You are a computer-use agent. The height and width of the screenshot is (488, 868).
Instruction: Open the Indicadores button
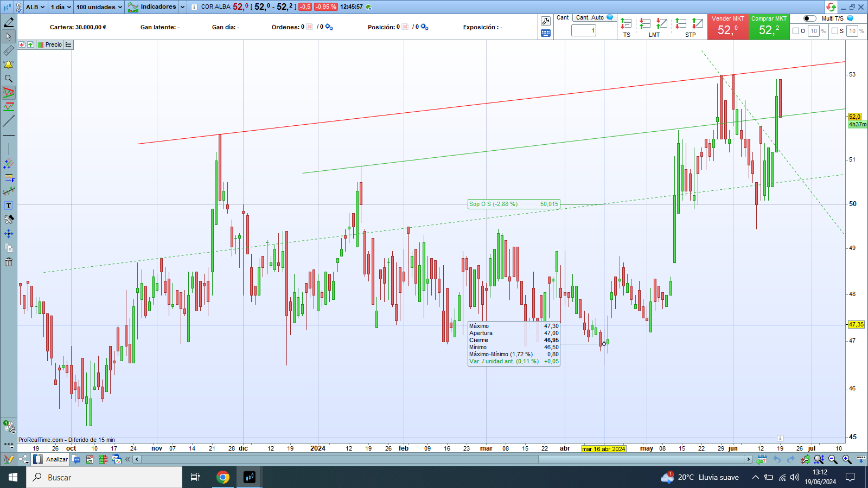(x=152, y=7)
